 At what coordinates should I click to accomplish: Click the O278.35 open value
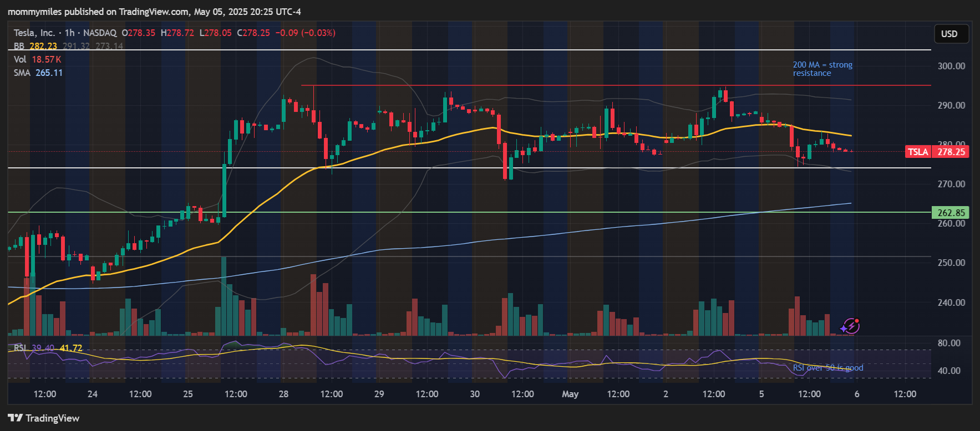139,33
